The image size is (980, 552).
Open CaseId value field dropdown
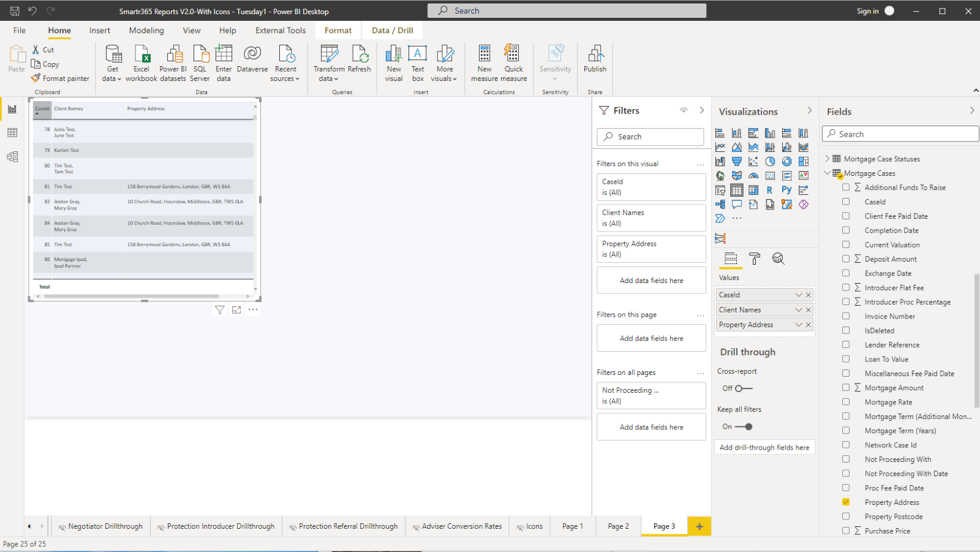click(799, 295)
